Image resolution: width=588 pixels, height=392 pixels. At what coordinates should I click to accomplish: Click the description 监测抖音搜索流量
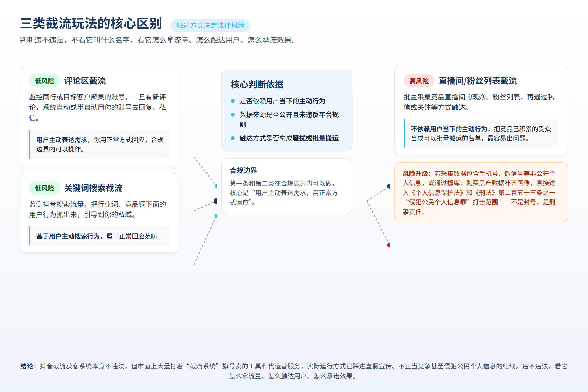98,209
